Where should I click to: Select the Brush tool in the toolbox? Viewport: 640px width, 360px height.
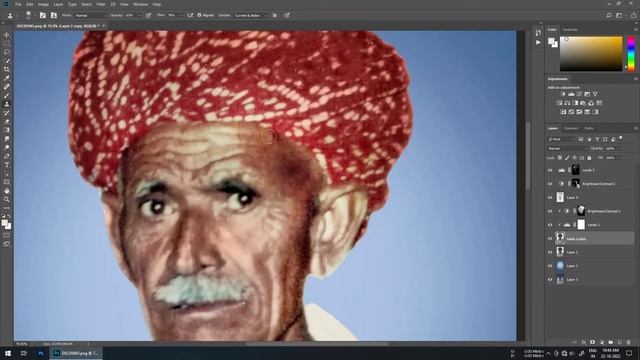pos(7,96)
